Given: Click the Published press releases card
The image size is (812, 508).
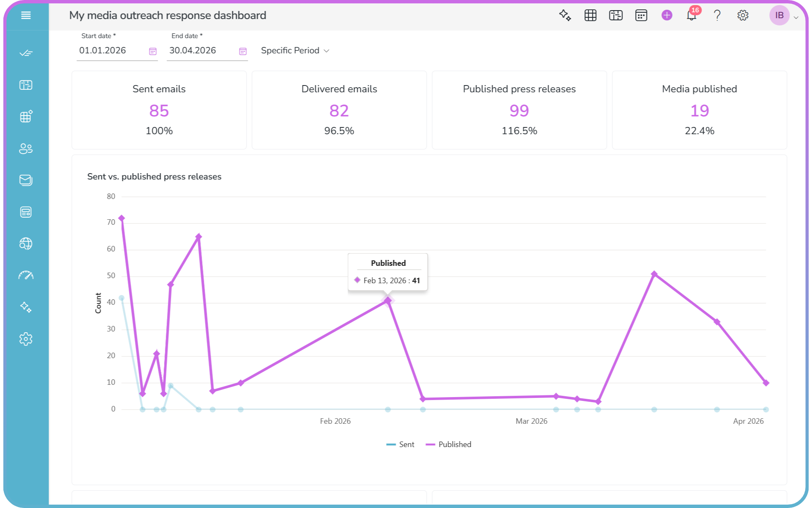Looking at the screenshot, I should pyautogui.click(x=519, y=110).
